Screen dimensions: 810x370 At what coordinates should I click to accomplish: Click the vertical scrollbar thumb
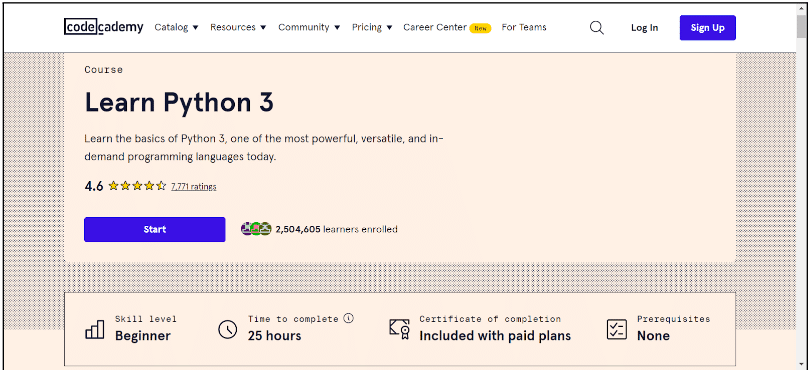[x=801, y=27]
